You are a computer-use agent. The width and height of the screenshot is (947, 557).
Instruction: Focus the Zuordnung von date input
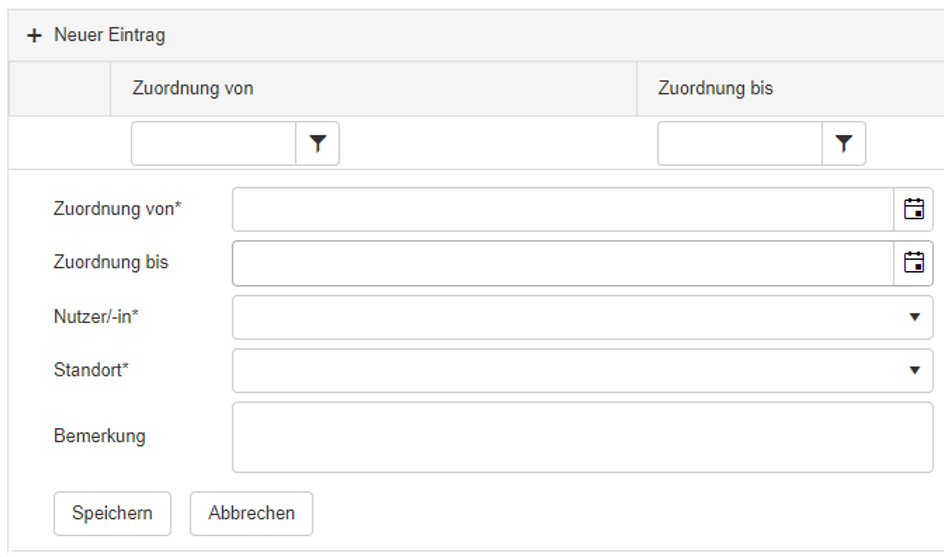[563, 209]
